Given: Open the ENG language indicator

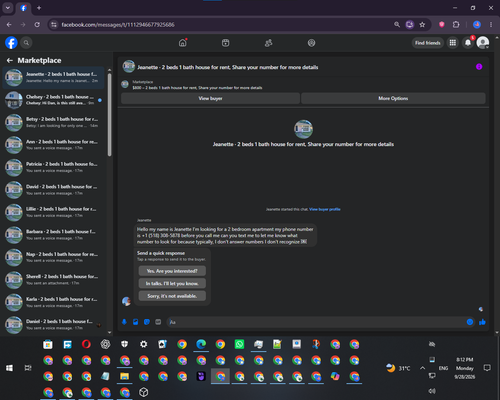Looking at the screenshot, I should tap(443, 368).
